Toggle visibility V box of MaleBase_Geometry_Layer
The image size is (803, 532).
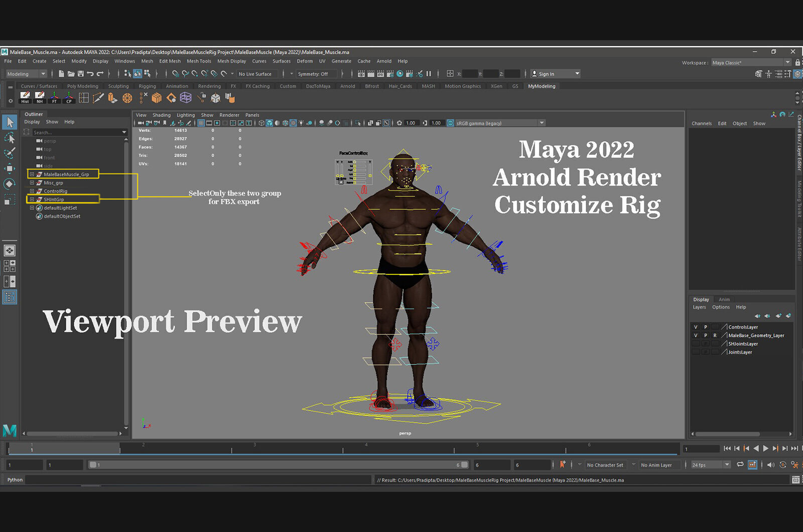[x=696, y=335]
